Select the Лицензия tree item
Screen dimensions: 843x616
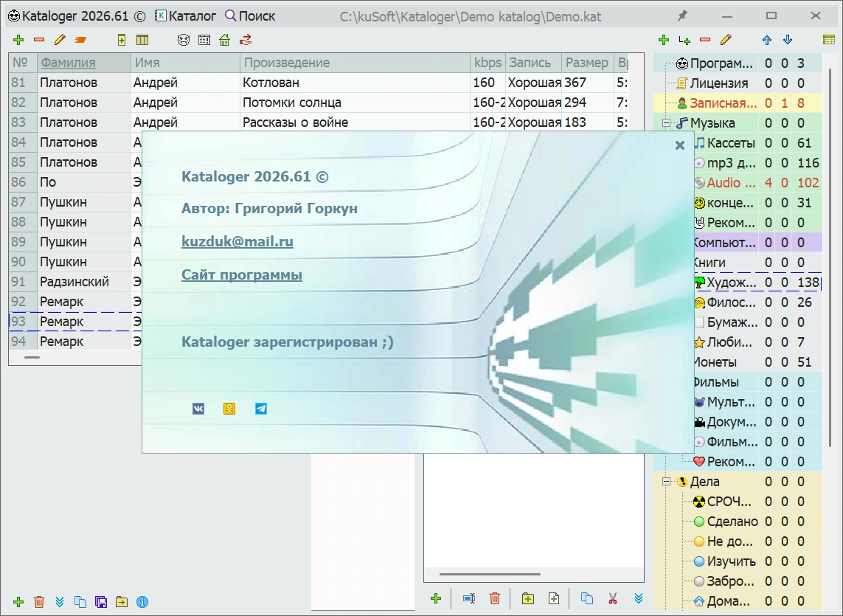coord(719,83)
